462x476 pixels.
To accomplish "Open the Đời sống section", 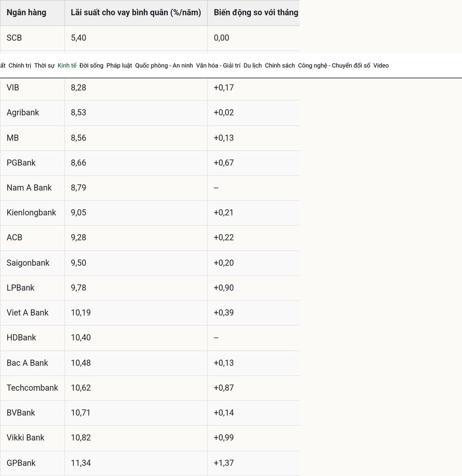I will pos(91,65).
